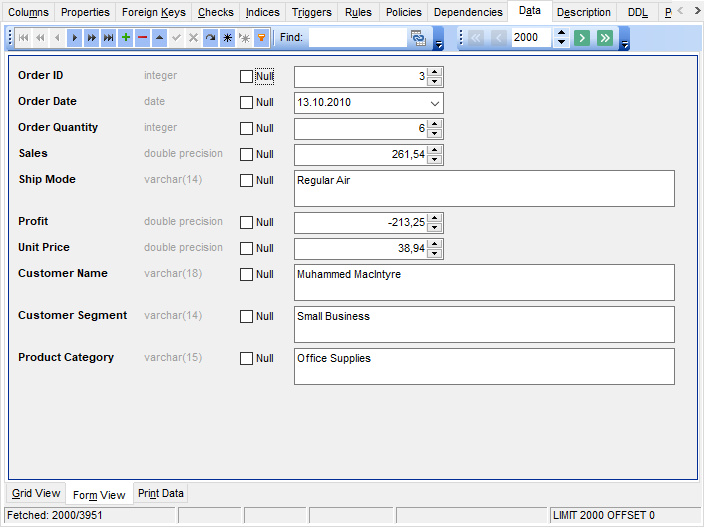Viewport: 704px width, 527px height.
Task: Click the refresh data icon
Action: click(210, 38)
